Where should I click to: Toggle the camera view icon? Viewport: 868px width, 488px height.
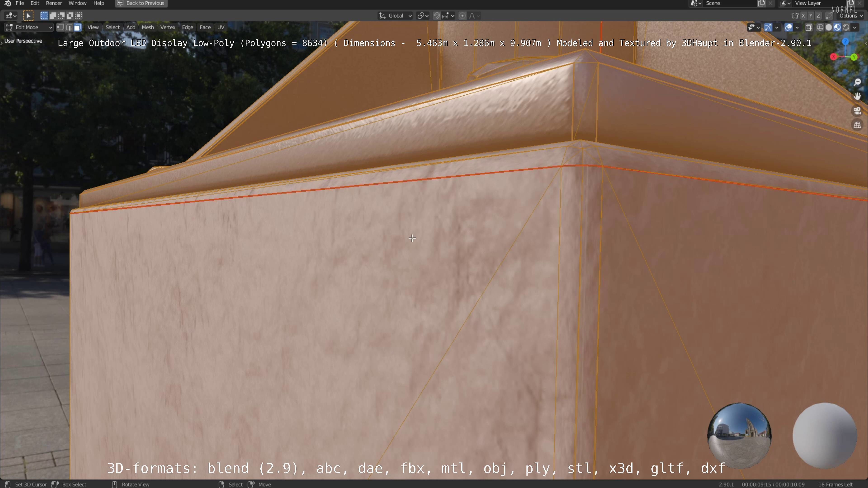[x=858, y=111]
